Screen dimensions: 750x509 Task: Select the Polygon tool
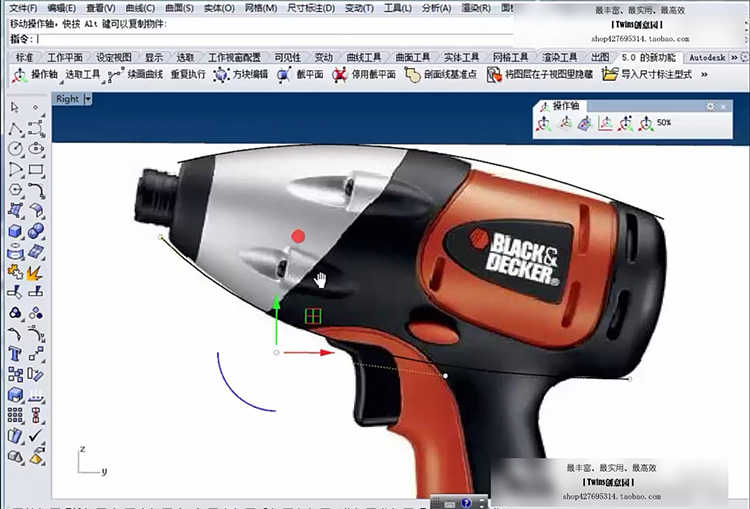point(15,190)
